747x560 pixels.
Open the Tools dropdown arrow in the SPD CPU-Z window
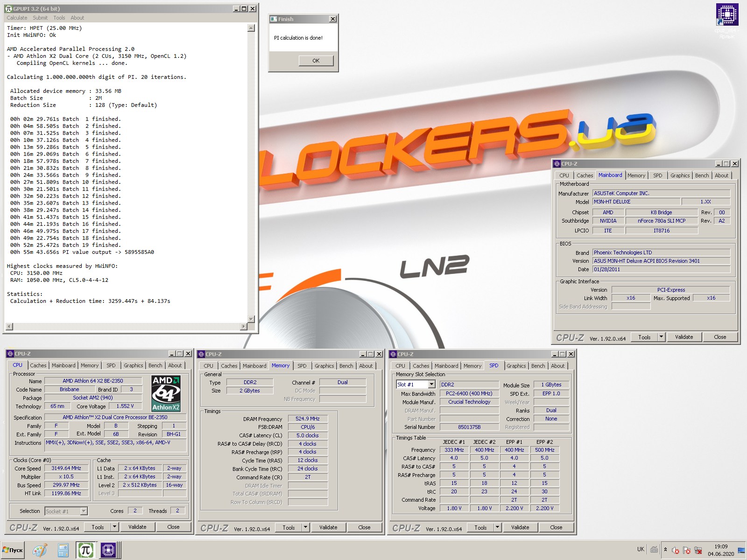tap(497, 527)
